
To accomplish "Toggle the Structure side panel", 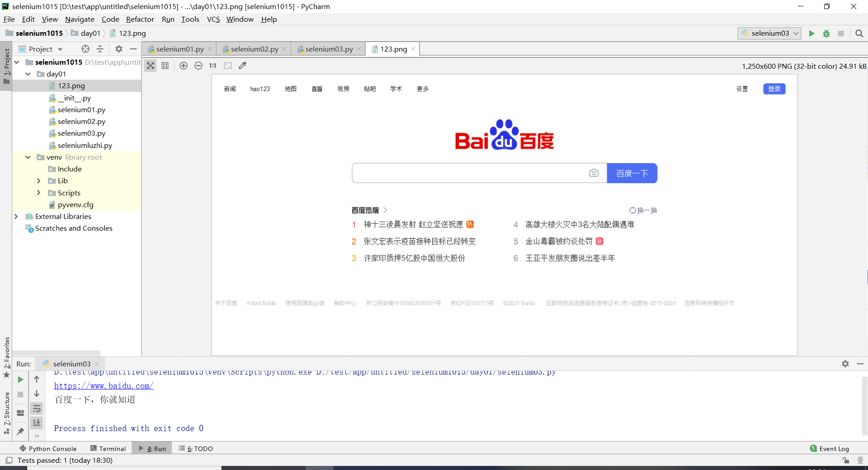I will click(6, 413).
